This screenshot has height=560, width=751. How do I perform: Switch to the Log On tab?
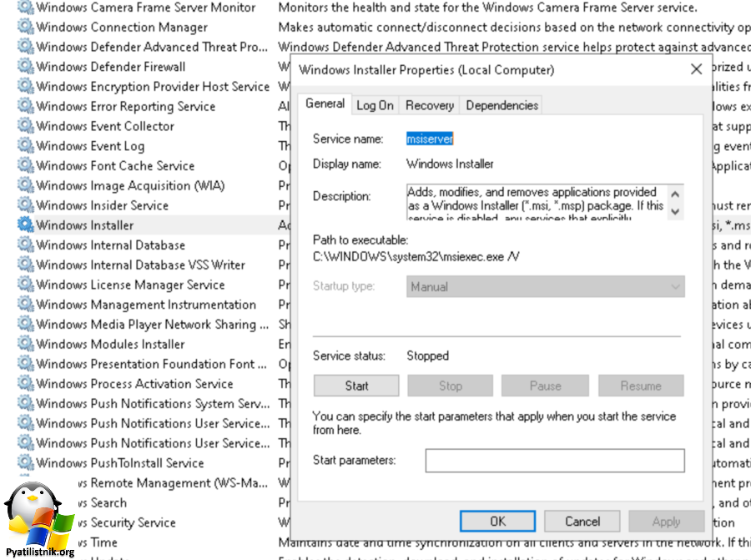coord(375,105)
